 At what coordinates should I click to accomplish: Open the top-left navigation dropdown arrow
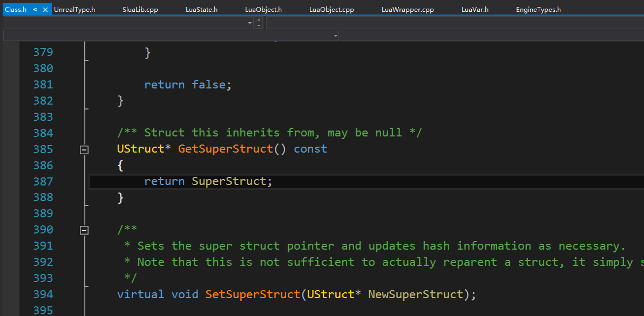[x=250, y=23]
